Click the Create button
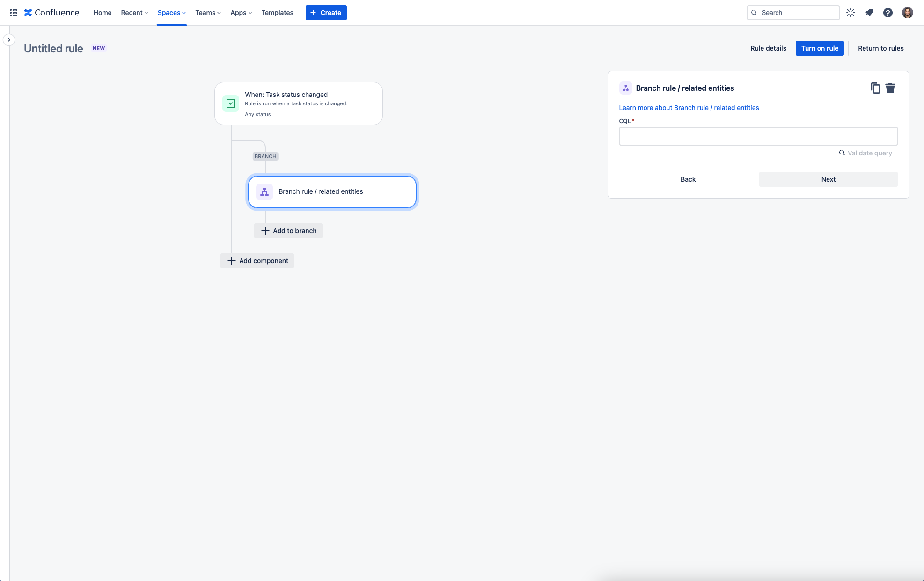Screen dimensions: 924x581 [x=326, y=13]
